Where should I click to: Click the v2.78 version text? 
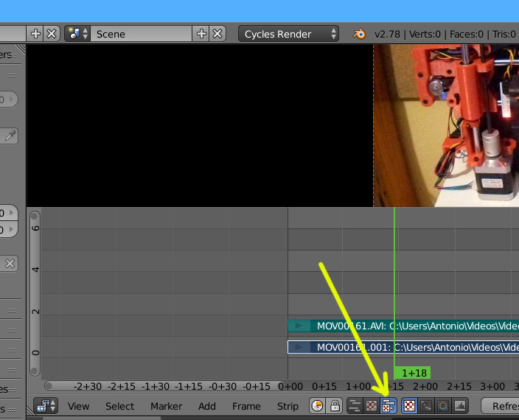(x=387, y=34)
